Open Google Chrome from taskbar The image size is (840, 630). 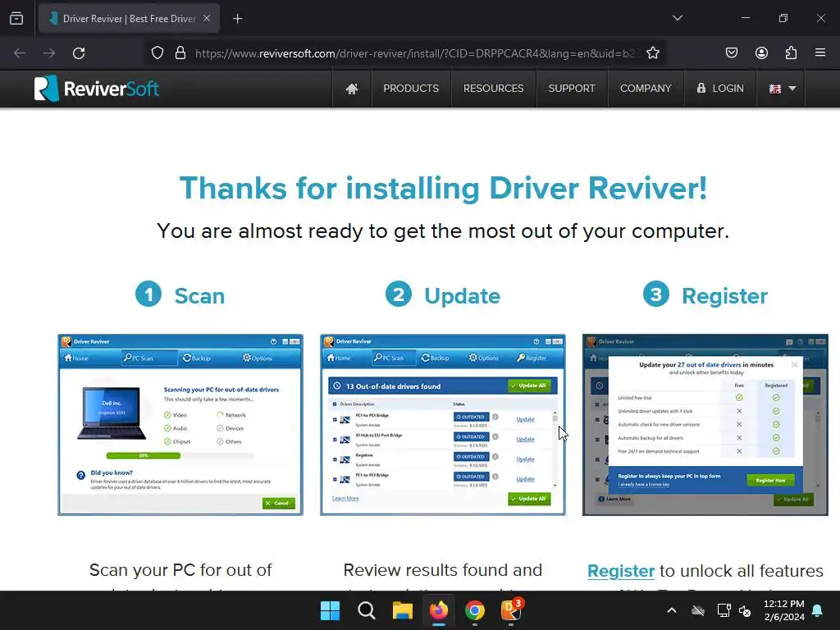(475, 610)
